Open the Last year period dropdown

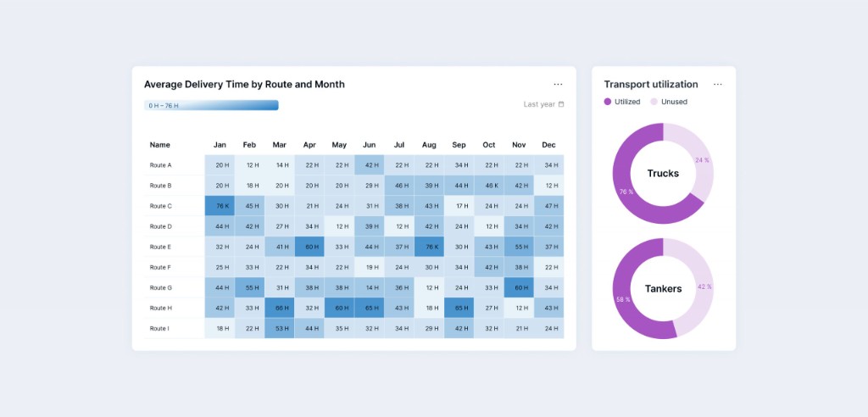pos(540,104)
